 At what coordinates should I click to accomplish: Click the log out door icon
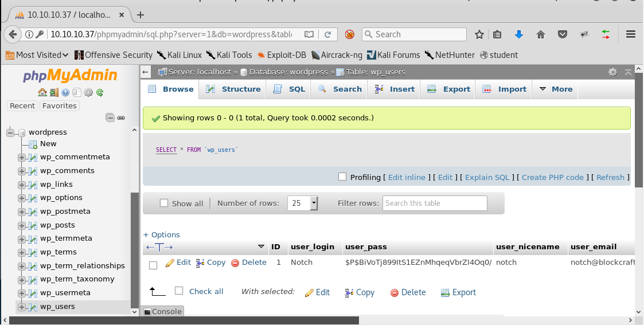coord(53,92)
